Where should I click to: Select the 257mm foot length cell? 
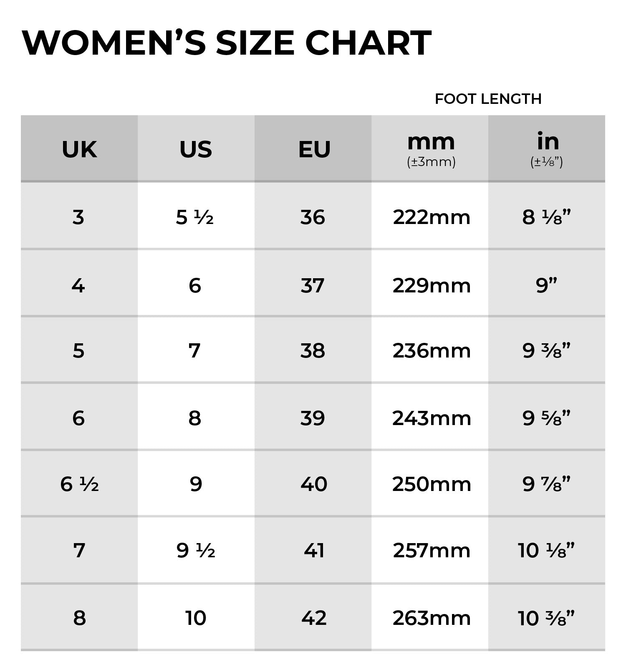431,551
